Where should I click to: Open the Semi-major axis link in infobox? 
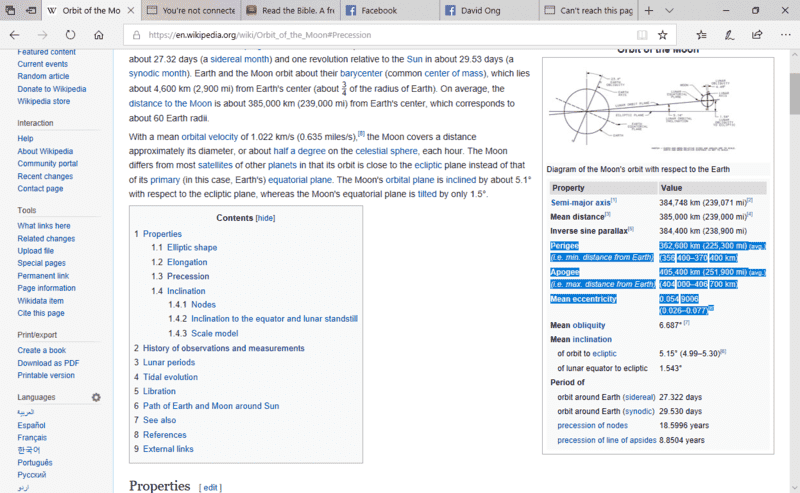(x=581, y=203)
